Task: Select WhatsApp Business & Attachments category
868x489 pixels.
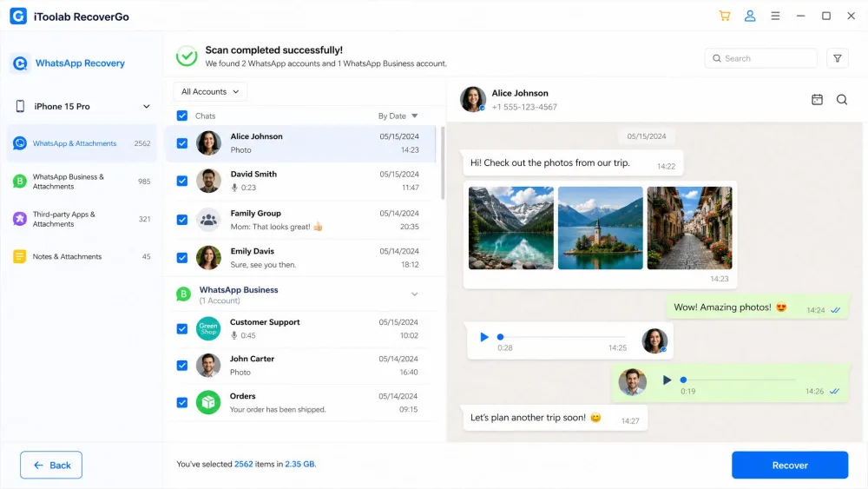Action: coord(82,182)
